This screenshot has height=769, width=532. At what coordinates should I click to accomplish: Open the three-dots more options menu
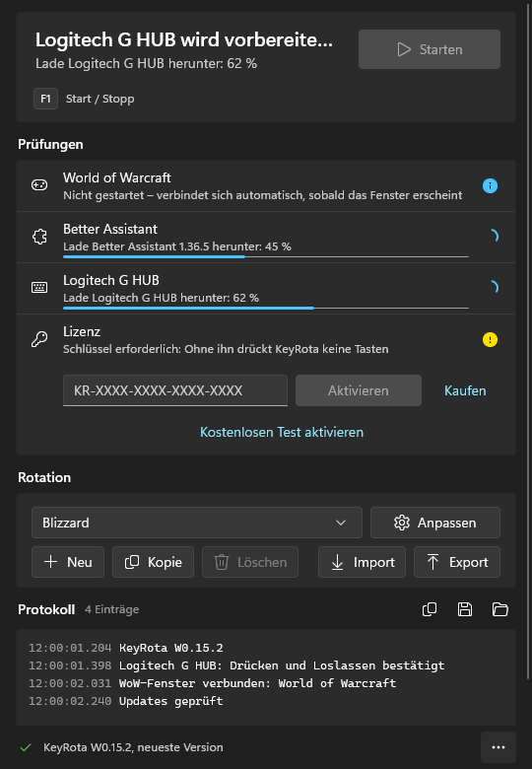point(499,747)
